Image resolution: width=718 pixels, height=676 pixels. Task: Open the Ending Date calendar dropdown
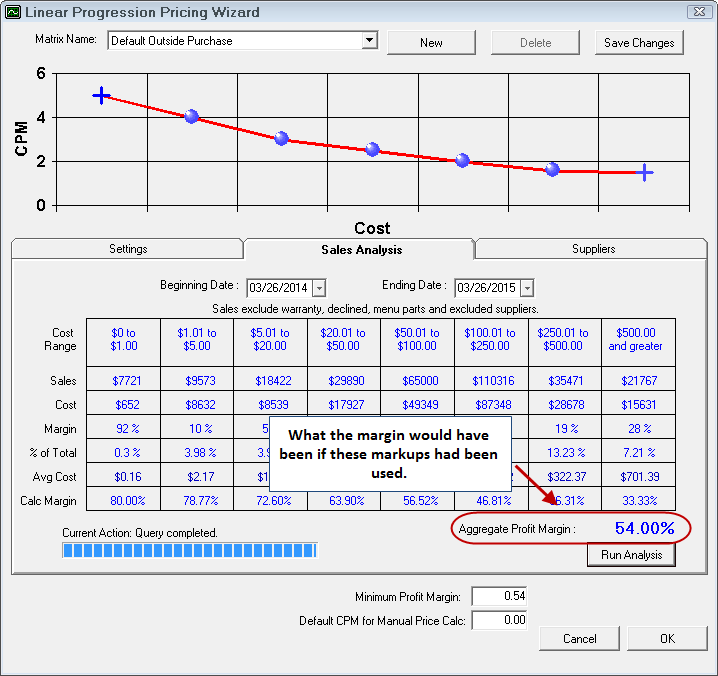tap(527, 288)
